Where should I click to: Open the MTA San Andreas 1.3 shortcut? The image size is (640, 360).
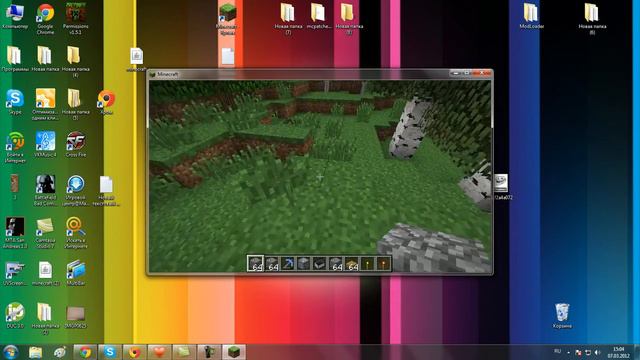(15, 232)
